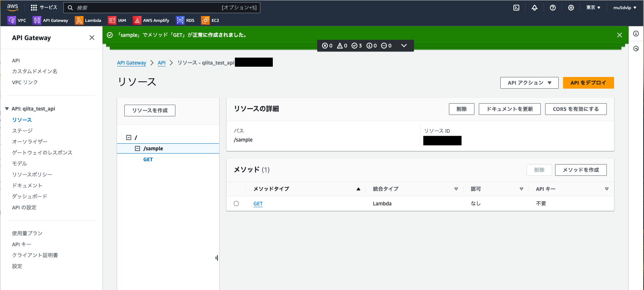Open モデル in side navigation
The width and height of the screenshot is (644, 290).
click(x=20, y=163)
